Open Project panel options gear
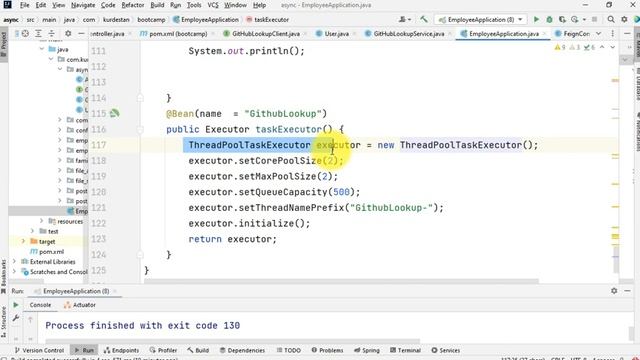Screen dimensions: 640x360 point(68,33)
